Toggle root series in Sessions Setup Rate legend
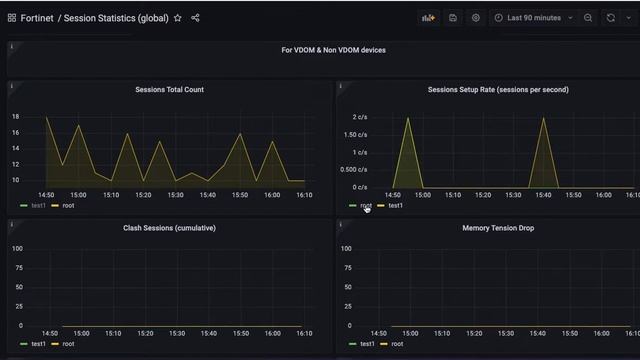Image resolution: width=640 pixels, height=360 pixels. click(366, 206)
